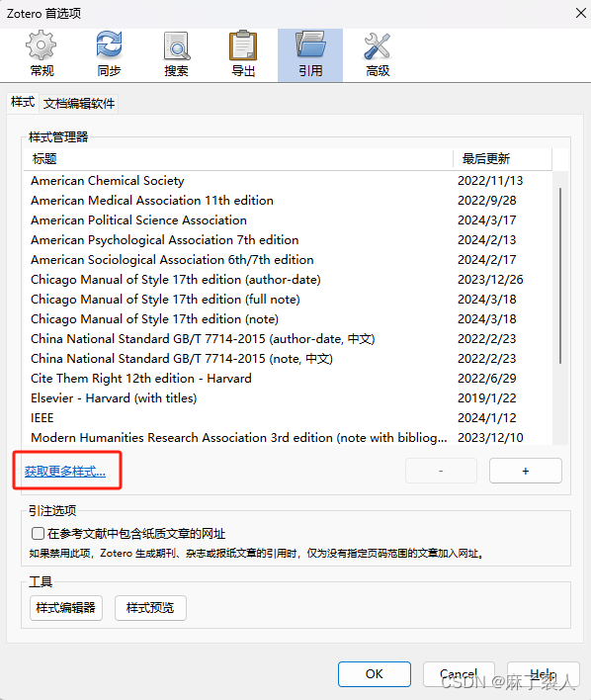Sort styles by the 标题 column header
Screen dimensions: 591x700
coord(238,159)
